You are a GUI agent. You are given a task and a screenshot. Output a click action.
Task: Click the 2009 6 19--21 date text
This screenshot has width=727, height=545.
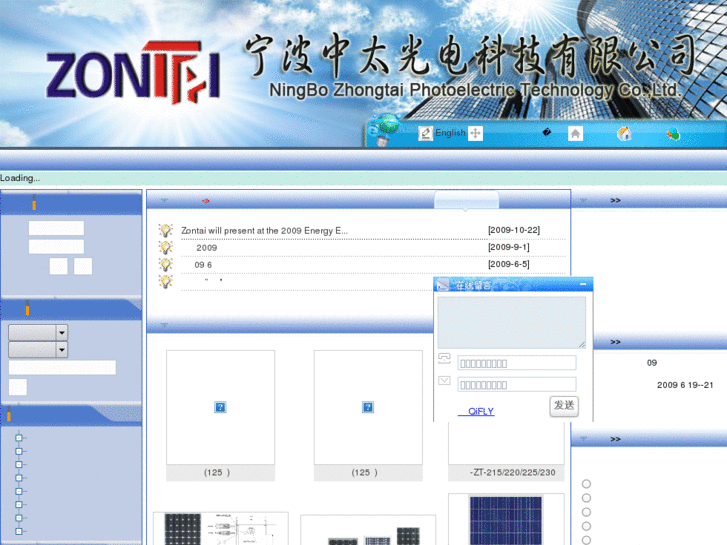click(685, 385)
